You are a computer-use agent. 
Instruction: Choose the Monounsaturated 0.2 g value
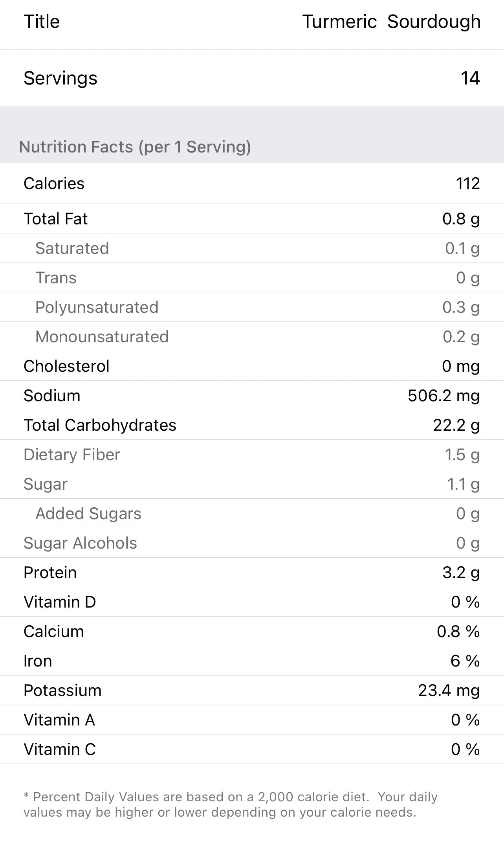[x=461, y=337]
